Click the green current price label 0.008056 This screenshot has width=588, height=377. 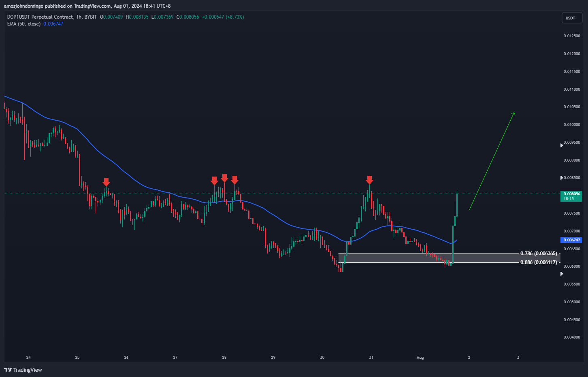[571, 196]
